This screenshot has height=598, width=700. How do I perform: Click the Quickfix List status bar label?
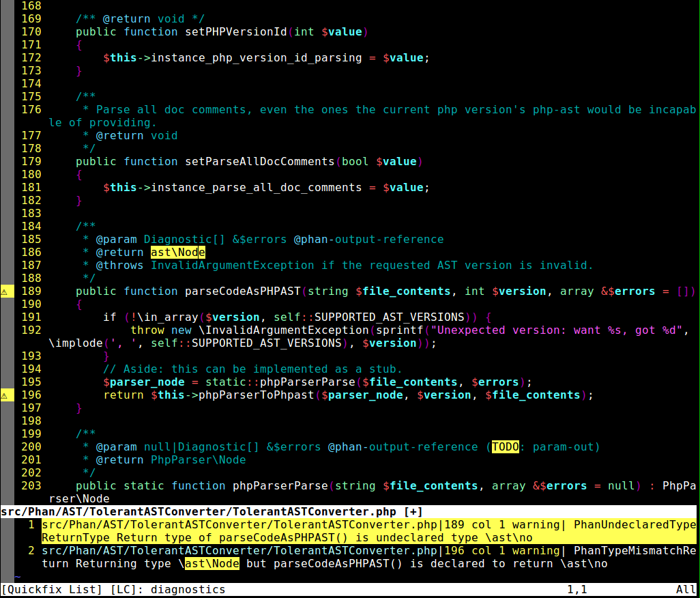click(51, 590)
